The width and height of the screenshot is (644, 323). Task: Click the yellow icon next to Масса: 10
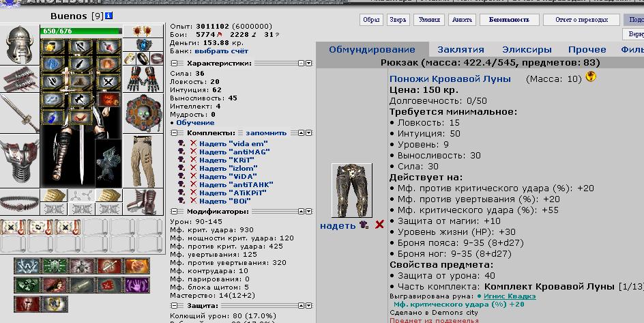(x=591, y=76)
